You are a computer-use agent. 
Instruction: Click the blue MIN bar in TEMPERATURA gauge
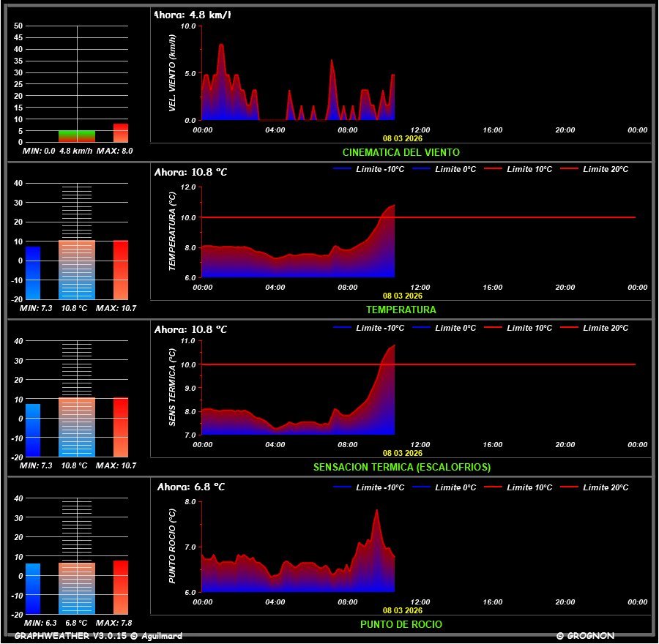33,272
